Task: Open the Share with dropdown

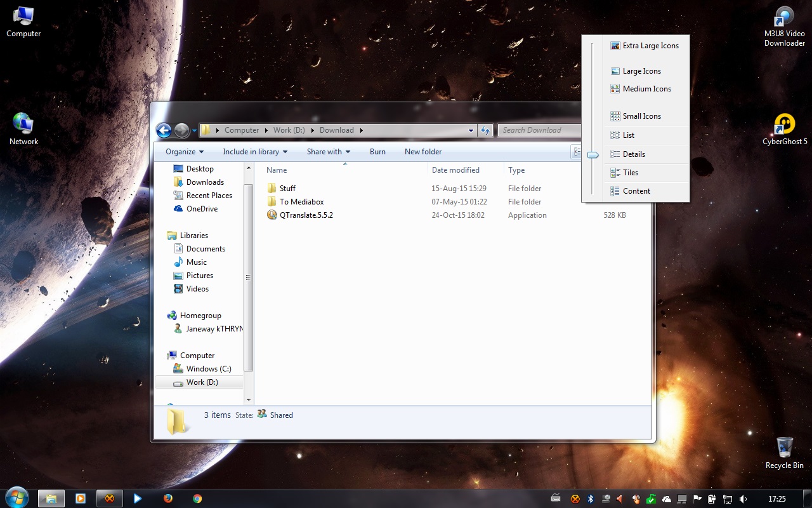Action: point(329,152)
